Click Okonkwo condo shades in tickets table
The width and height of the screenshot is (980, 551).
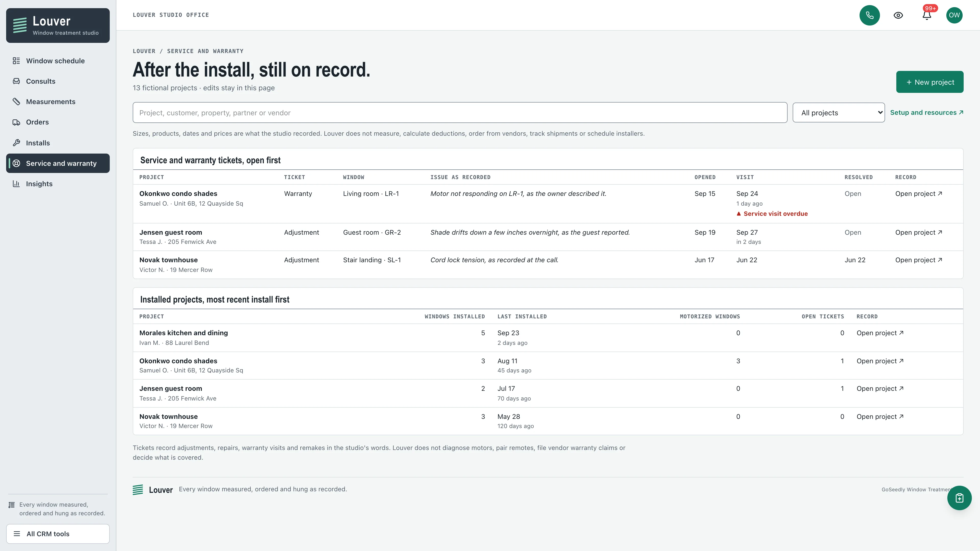178,194
